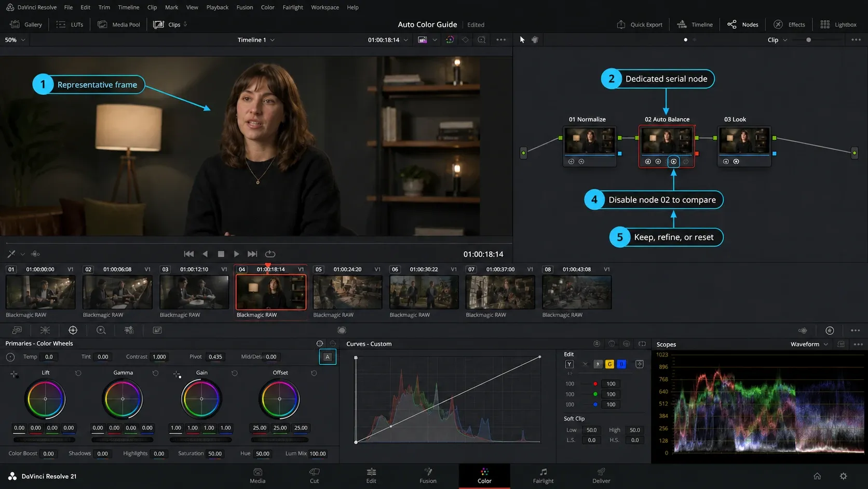This screenshot has height=489, width=868.
Task: Pick black point with Lift crosshair picker
Action: pyautogui.click(x=14, y=374)
